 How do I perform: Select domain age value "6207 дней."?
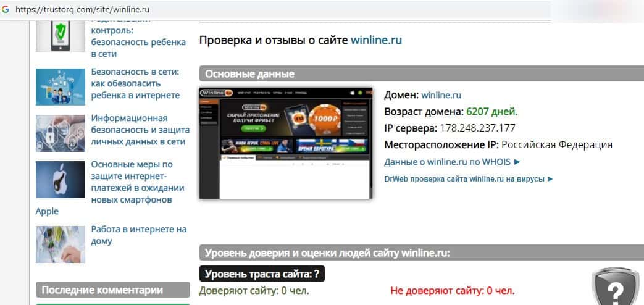492,112
